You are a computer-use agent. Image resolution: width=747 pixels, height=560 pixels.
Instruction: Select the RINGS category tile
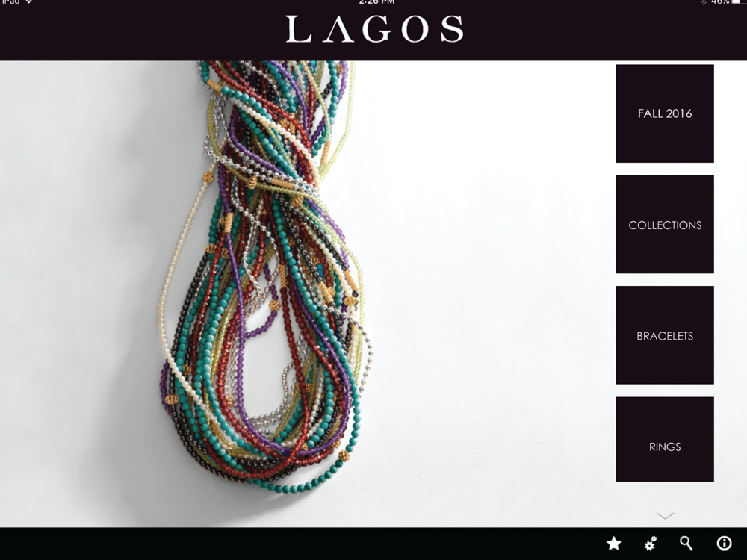pyautogui.click(x=665, y=439)
